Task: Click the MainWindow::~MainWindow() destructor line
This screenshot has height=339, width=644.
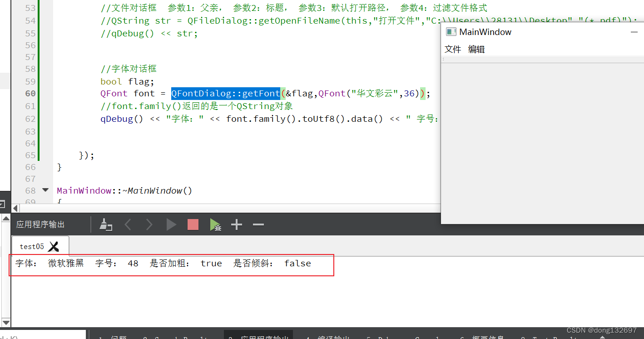Action: coord(125,190)
